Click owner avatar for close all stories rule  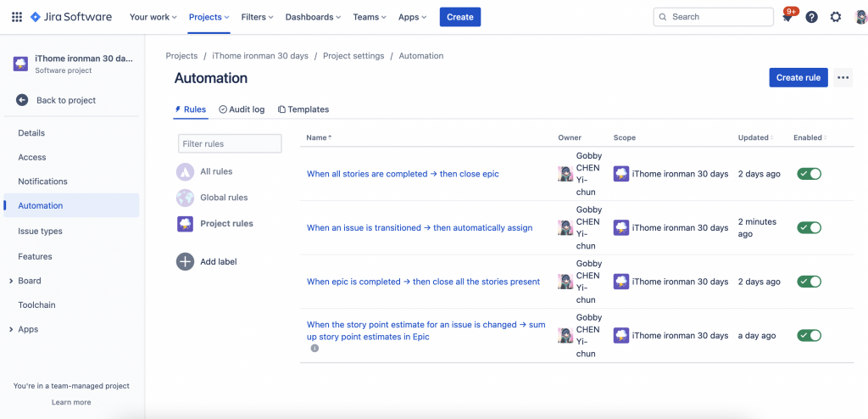(565, 282)
